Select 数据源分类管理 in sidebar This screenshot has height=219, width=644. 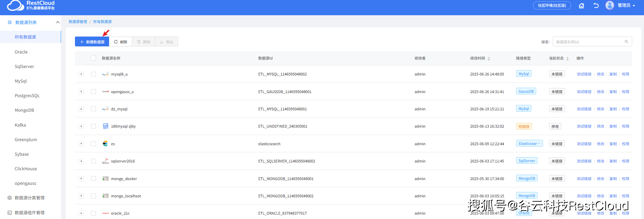tap(30, 198)
